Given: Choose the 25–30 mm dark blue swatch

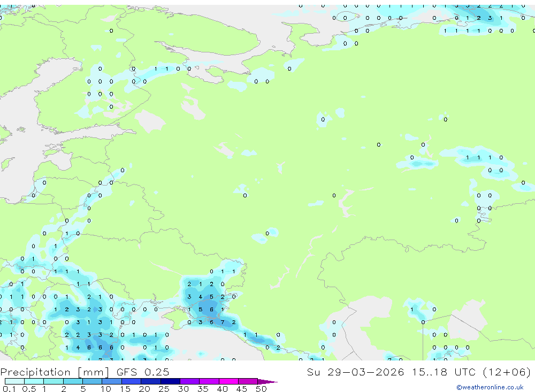Looking at the screenshot, I should click(170, 381).
